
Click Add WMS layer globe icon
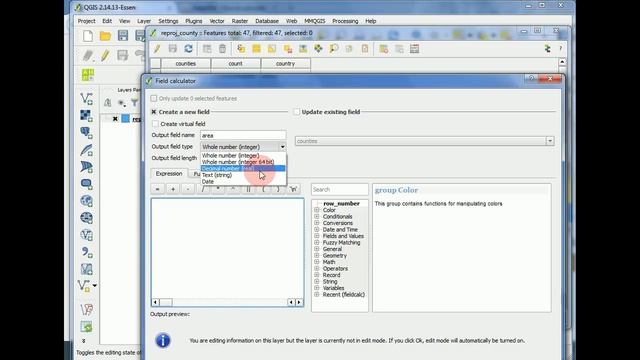click(86, 201)
